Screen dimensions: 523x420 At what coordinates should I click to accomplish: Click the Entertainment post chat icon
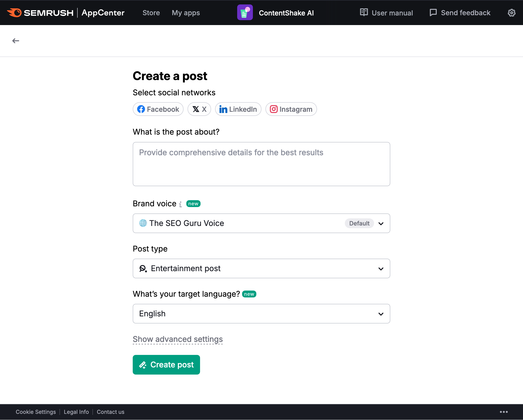coord(143,268)
